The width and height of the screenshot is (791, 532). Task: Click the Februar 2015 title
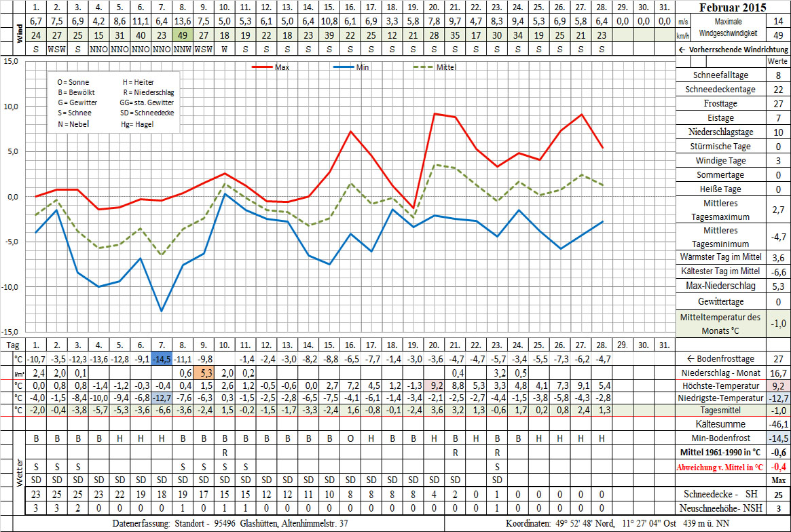pos(735,8)
